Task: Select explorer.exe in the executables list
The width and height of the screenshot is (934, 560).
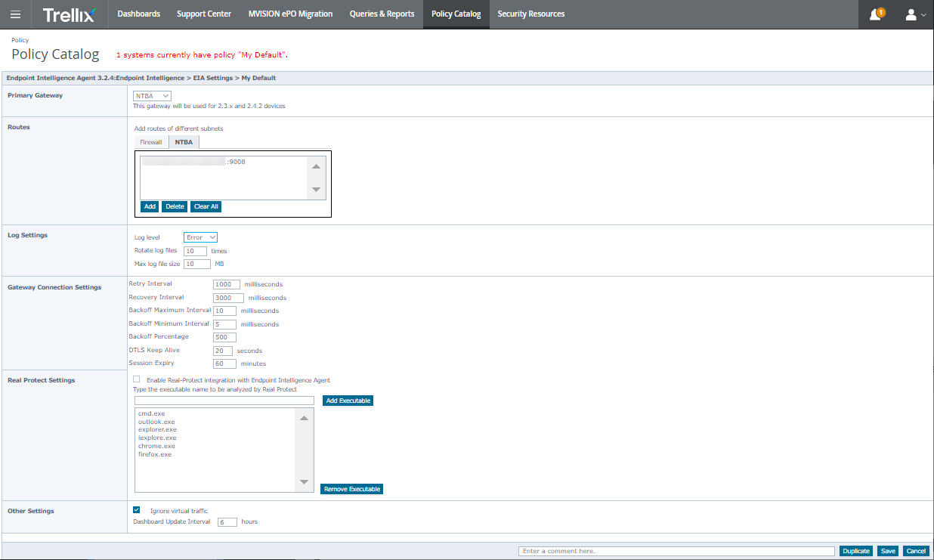Action: (x=157, y=429)
